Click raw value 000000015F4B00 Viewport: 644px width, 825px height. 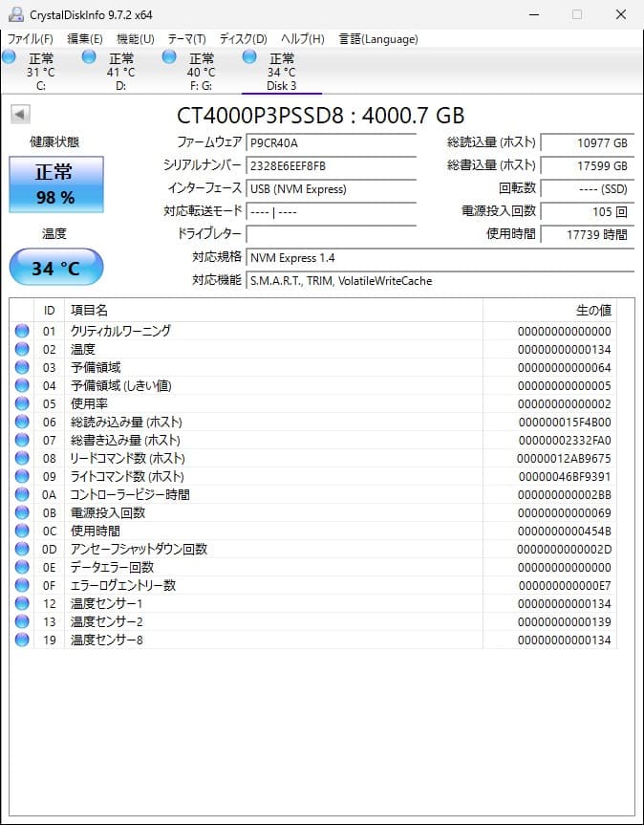point(565,422)
